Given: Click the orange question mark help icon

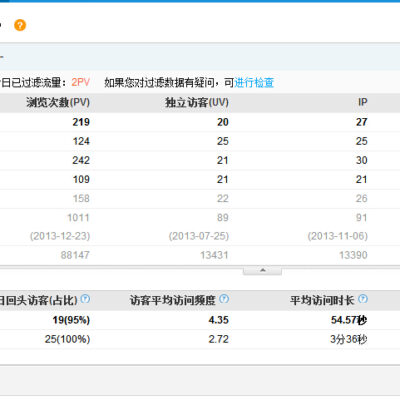Looking at the screenshot, I should tap(20, 25).
